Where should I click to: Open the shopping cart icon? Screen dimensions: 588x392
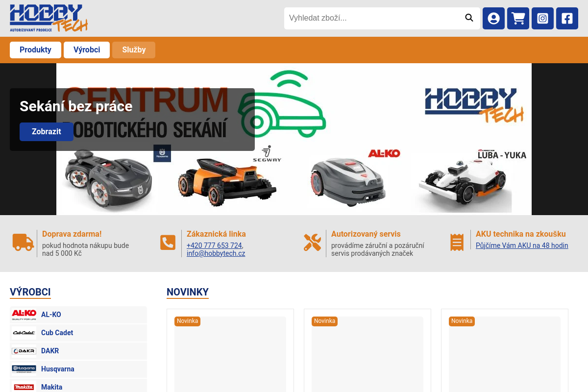518,18
